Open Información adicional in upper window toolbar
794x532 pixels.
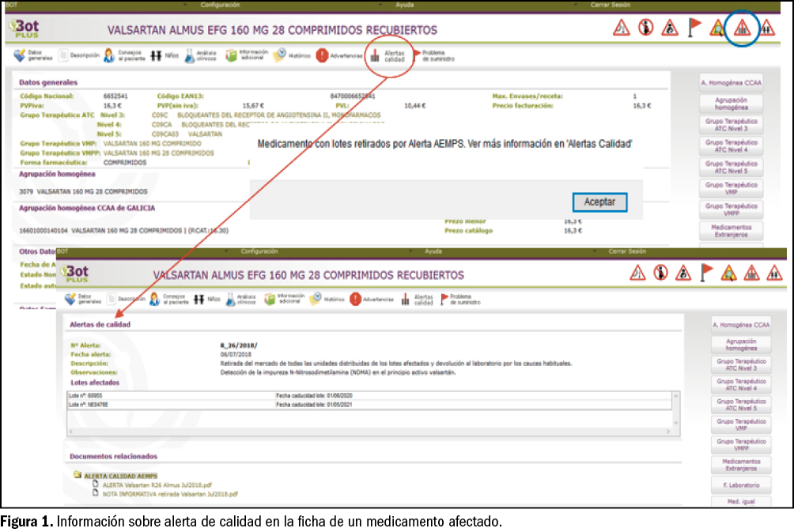pyautogui.click(x=246, y=55)
